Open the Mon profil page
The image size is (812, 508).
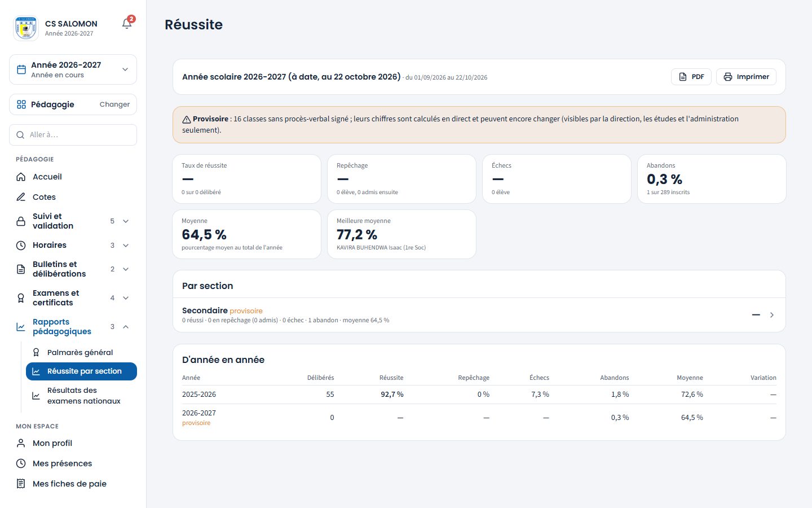(73, 443)
